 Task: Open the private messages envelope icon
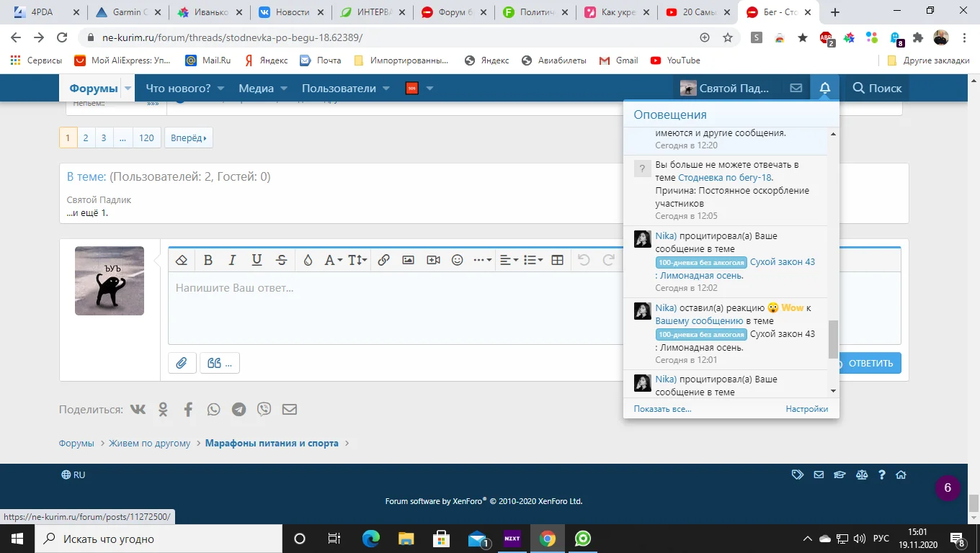pos(796,88)
